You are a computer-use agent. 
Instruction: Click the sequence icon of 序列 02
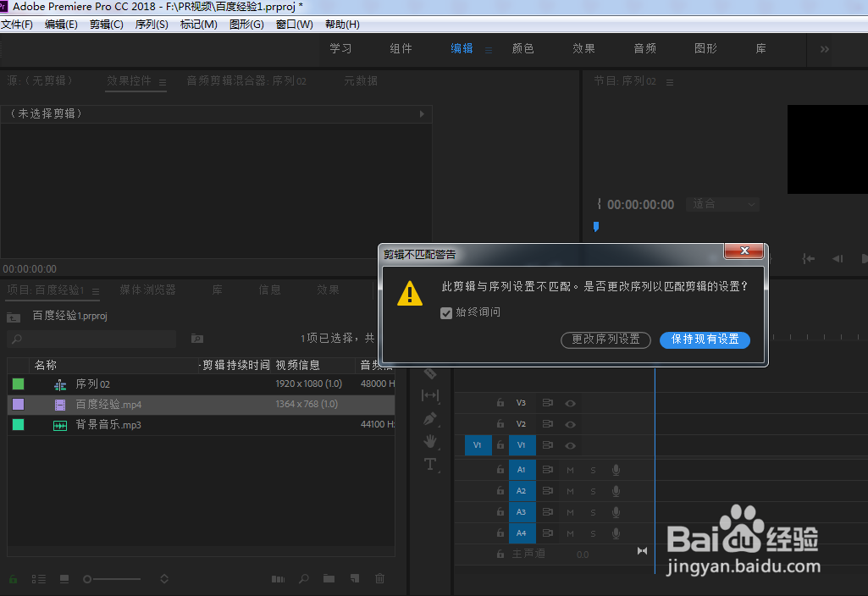(x=60, y=384)
